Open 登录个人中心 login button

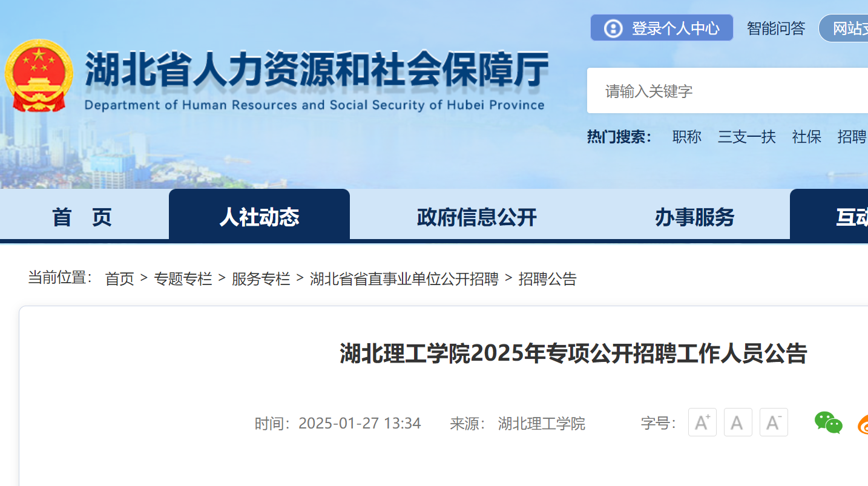point(662,28)
